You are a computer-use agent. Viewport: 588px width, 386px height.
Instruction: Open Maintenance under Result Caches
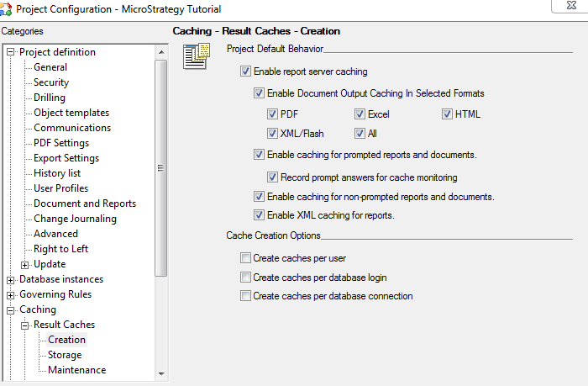(x=77, y=370)
